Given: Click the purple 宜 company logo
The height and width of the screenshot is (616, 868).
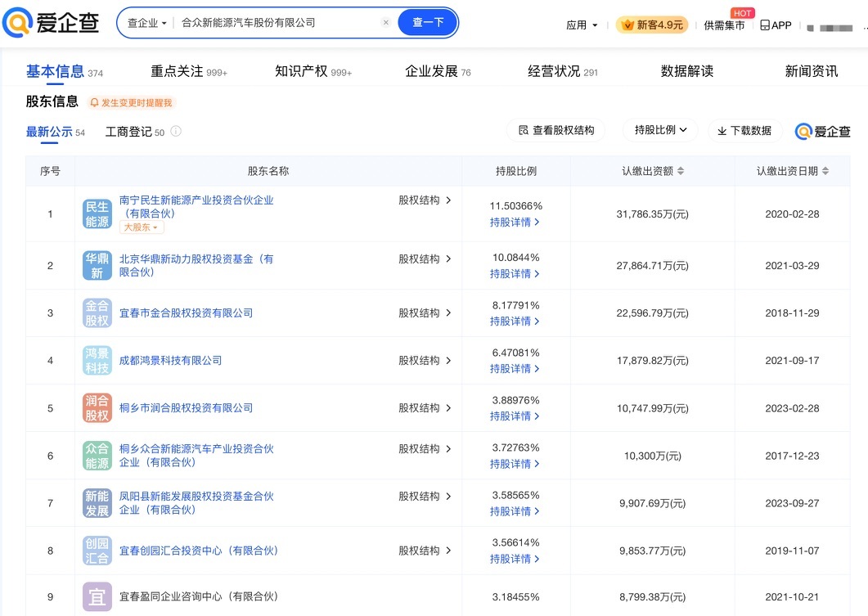Looking at the screenshot, I should pos(97,597).
